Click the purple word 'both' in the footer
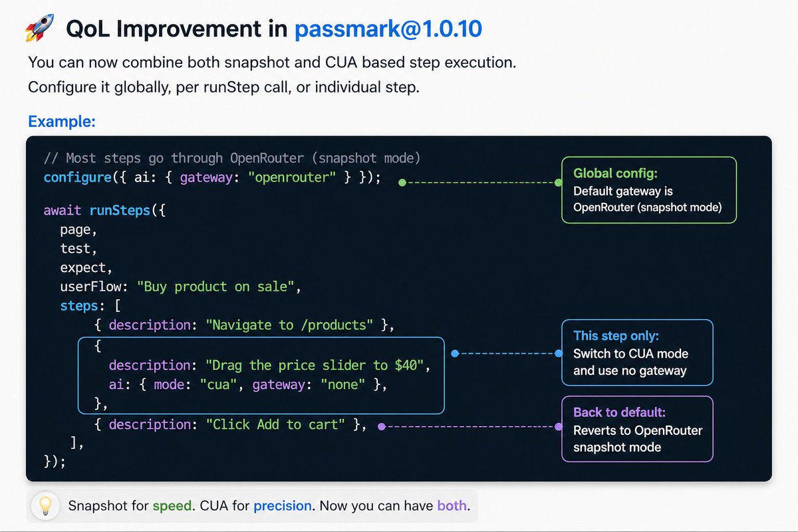Screen dimensions: 798x532 pos(452,506)
